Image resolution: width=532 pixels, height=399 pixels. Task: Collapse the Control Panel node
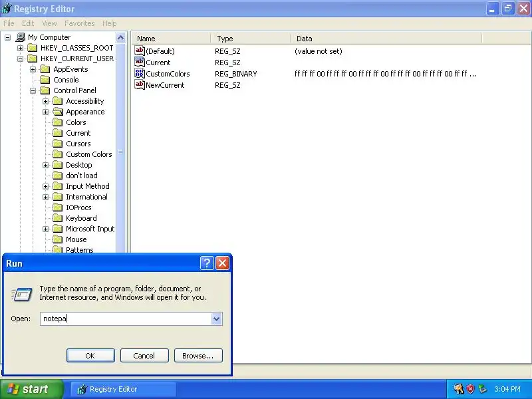tap(33, 90)
